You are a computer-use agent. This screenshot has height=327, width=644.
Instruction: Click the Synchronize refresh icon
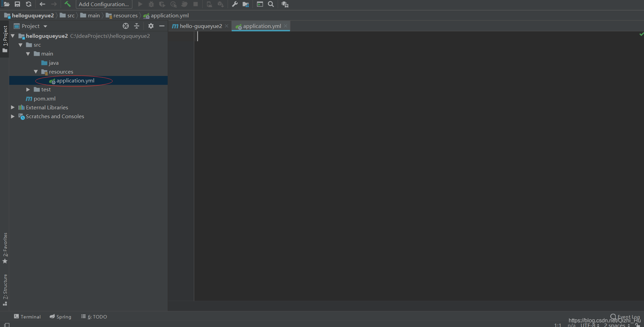coord(29,4)
